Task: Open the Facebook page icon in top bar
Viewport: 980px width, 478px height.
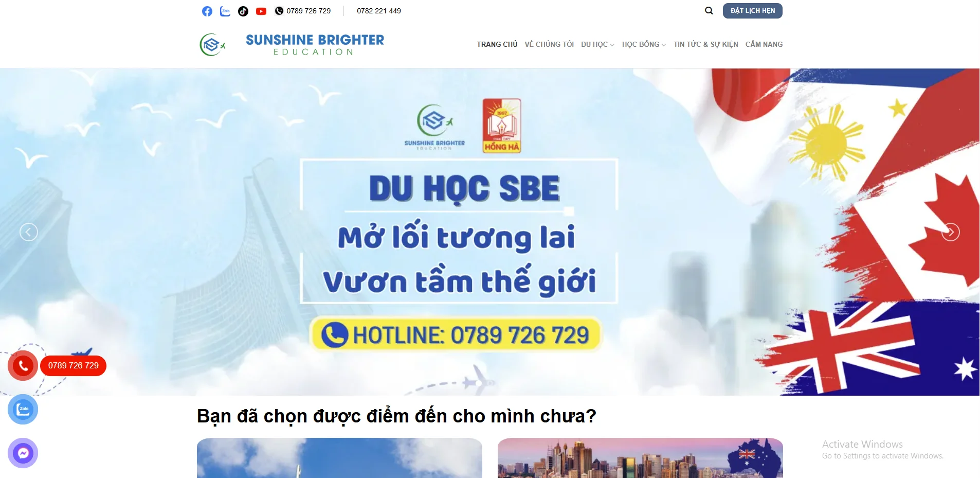Action: 207,11
